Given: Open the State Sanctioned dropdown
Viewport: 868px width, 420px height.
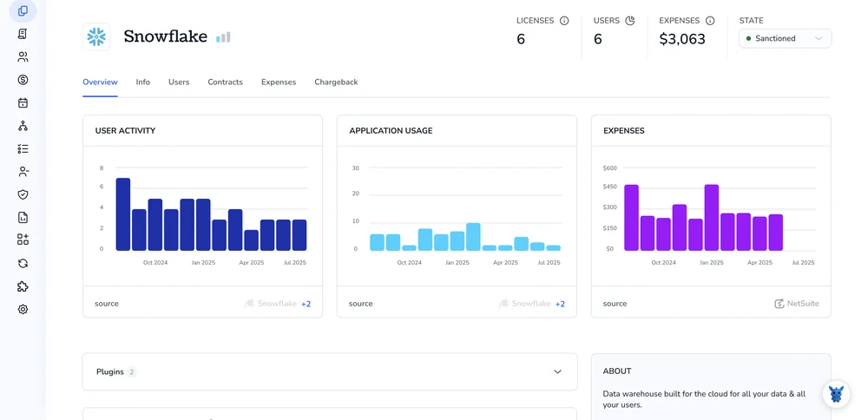Looking at the screenshot, I should click(785, 39).
